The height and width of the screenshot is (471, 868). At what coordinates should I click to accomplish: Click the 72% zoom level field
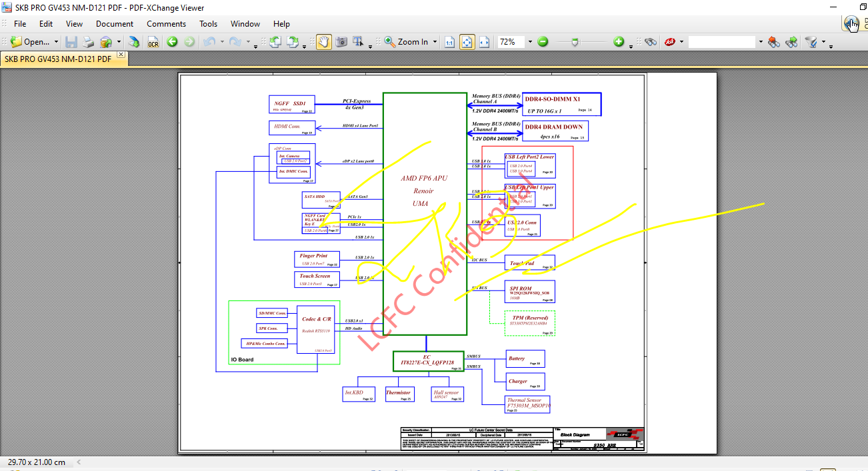click(511, 41)
